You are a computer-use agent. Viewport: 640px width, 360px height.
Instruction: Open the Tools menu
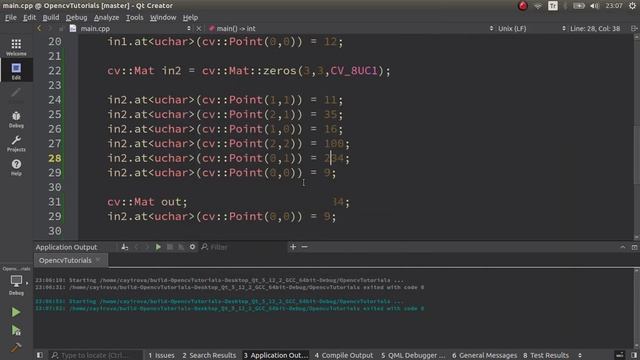134,18
